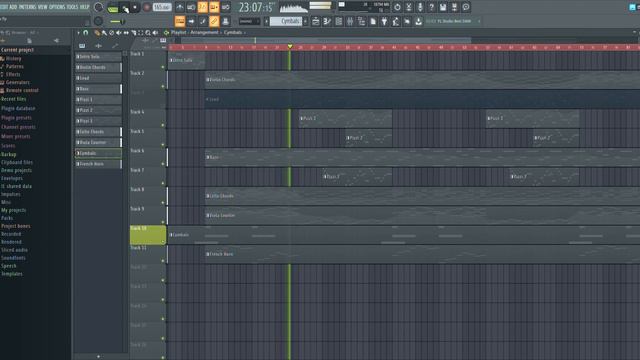640x360 pixels.
Task: Click the render/export icon
Action: (454, 7)
